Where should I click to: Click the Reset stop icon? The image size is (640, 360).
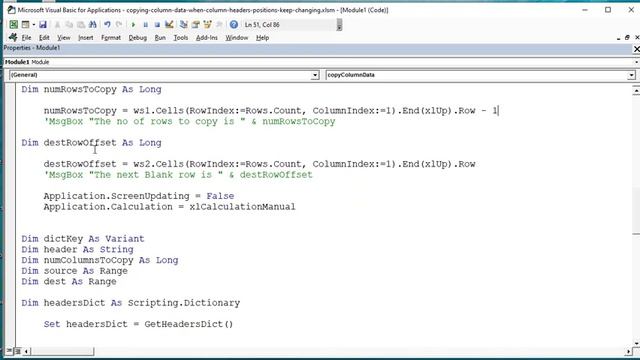[157, 24]
